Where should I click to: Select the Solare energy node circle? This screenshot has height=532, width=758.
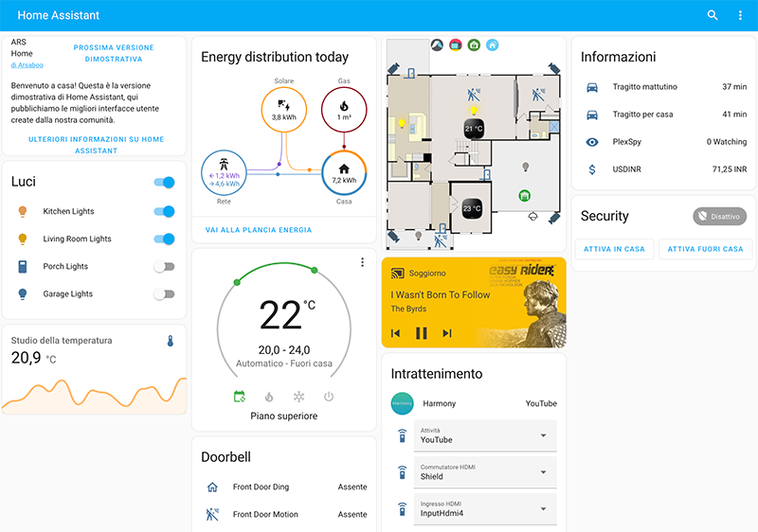click(283, 110)
